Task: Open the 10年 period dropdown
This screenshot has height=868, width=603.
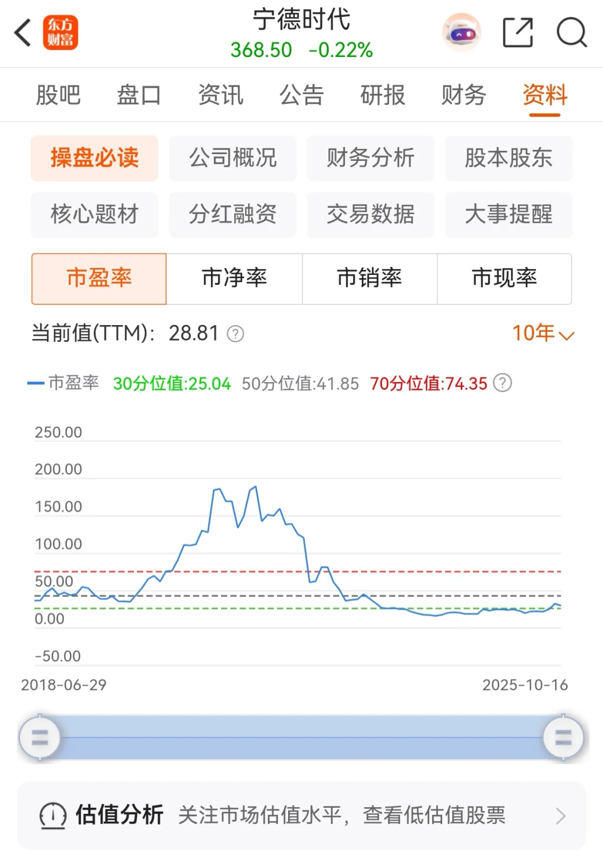Action: (543, 333)
